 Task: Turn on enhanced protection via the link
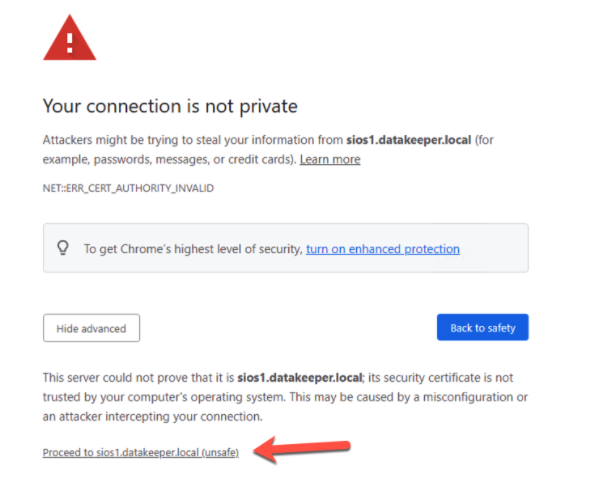point(383,249)
